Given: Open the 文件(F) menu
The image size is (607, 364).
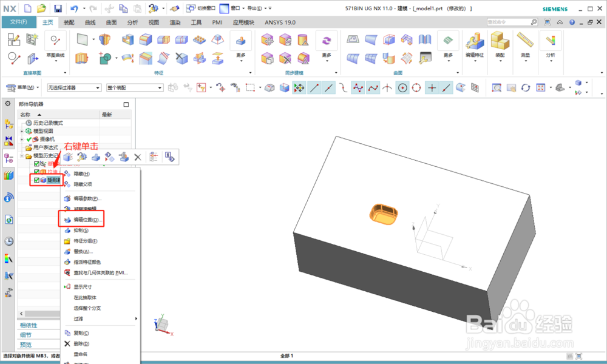Looking at the screenshot, I should tap(19, 22).
